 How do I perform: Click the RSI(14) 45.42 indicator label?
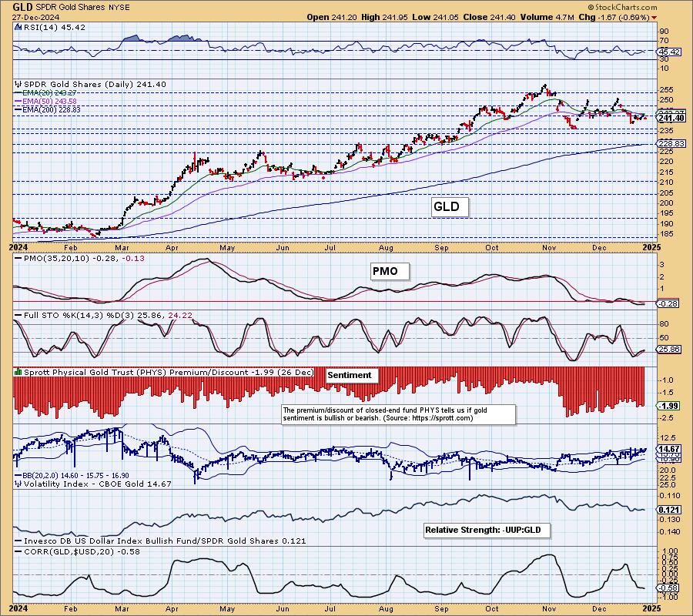tap(55, 27)
